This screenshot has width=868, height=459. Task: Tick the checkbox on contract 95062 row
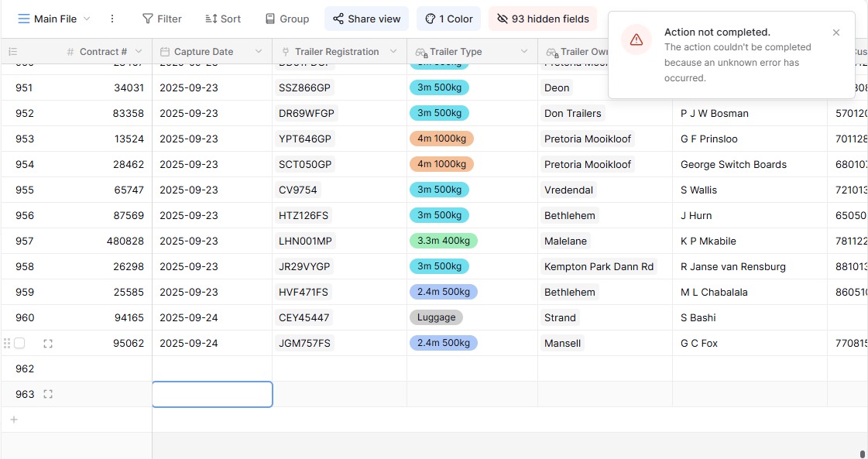point(19,343)
